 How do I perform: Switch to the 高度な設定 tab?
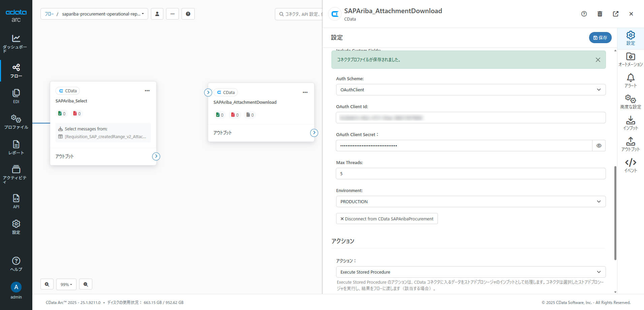click(x=631, y=102)
